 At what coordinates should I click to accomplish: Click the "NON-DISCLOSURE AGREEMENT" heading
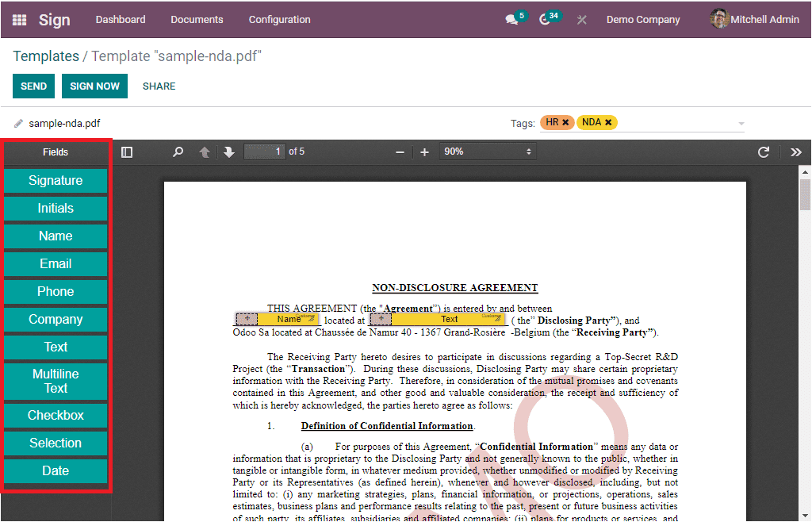point(454,288)
